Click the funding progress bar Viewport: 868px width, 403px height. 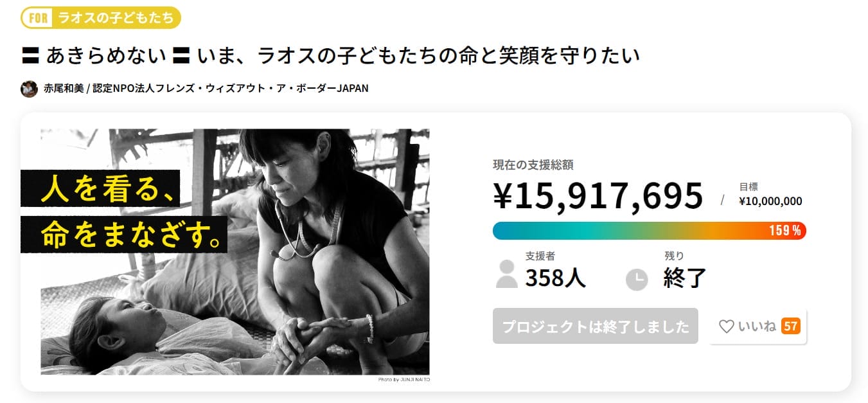pos(630,231)
